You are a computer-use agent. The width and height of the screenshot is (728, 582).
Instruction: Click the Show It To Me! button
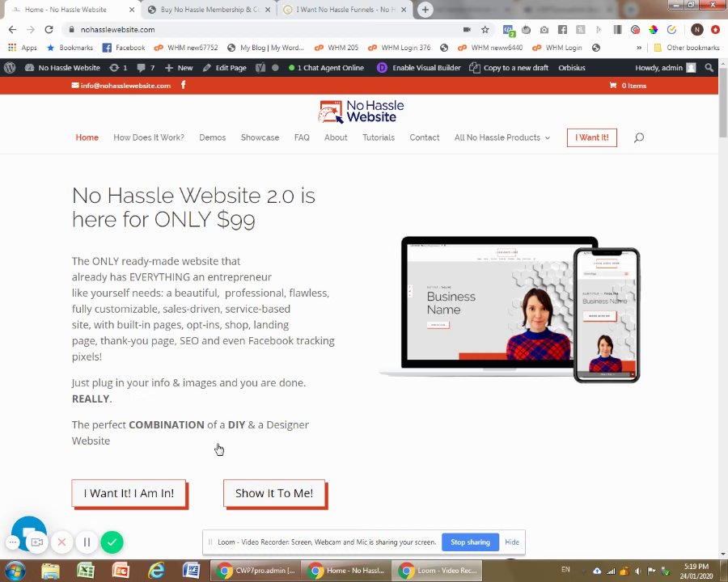(274, 493)
